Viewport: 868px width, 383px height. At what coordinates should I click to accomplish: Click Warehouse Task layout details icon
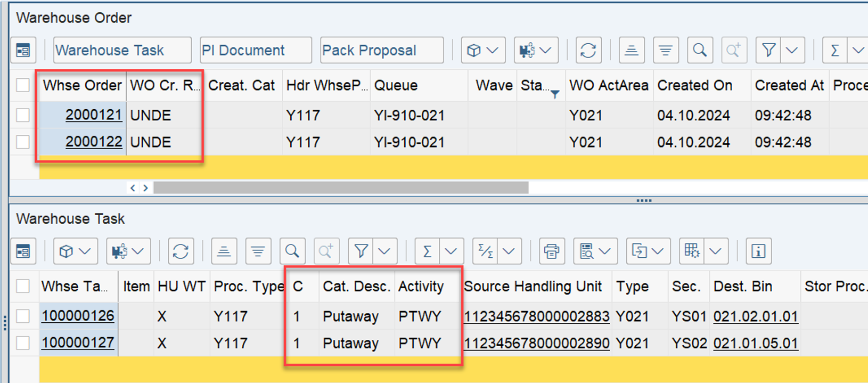[23, 251]
